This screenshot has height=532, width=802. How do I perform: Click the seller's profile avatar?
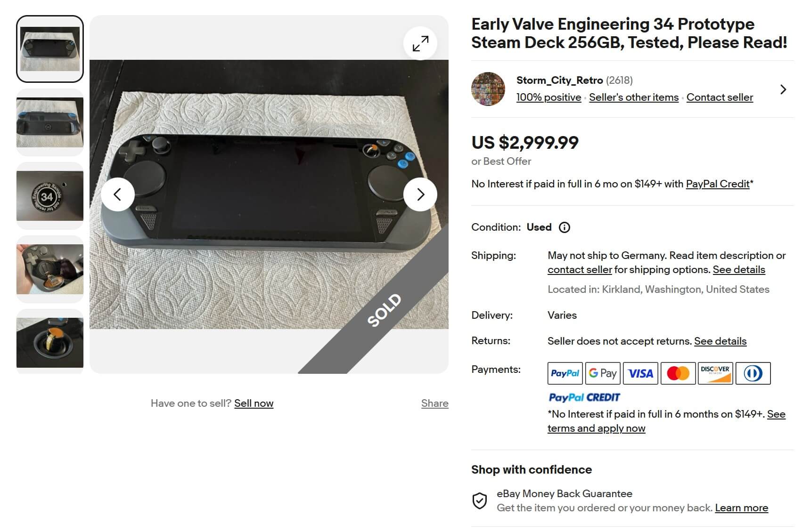[x=488, y=89]
